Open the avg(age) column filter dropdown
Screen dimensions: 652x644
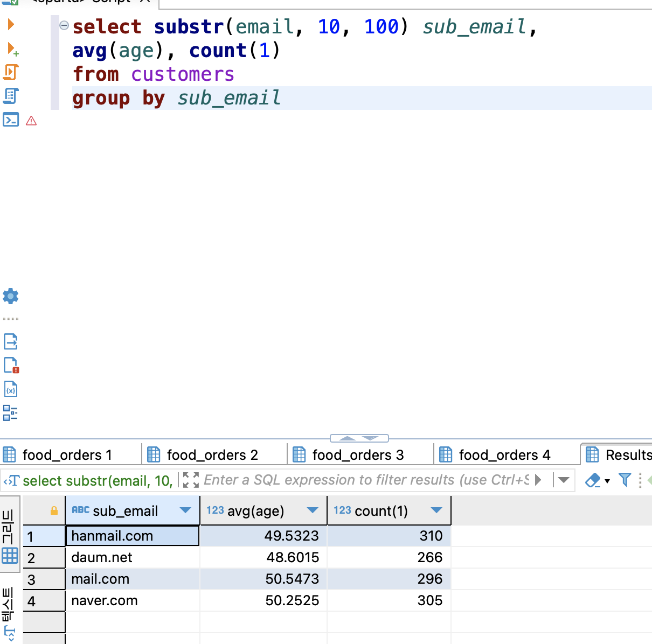click(x=313, y=510)
